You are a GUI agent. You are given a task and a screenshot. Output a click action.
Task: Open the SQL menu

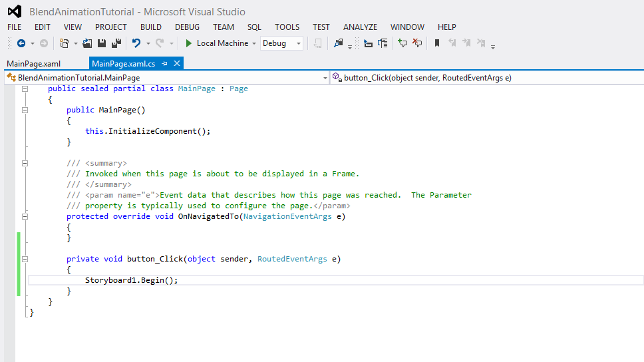pyautogui.click(x=254, y=27)
